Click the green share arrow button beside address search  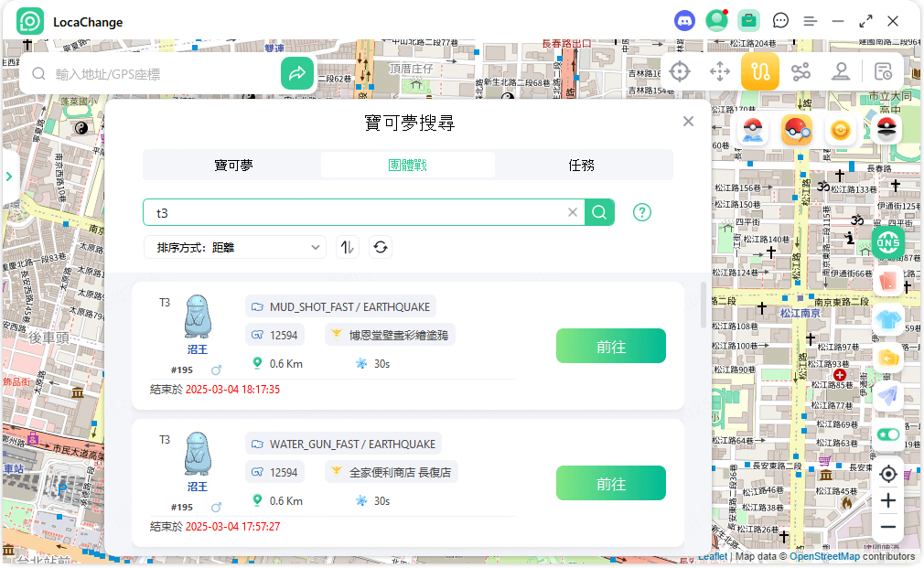click(x=297, y=73)
